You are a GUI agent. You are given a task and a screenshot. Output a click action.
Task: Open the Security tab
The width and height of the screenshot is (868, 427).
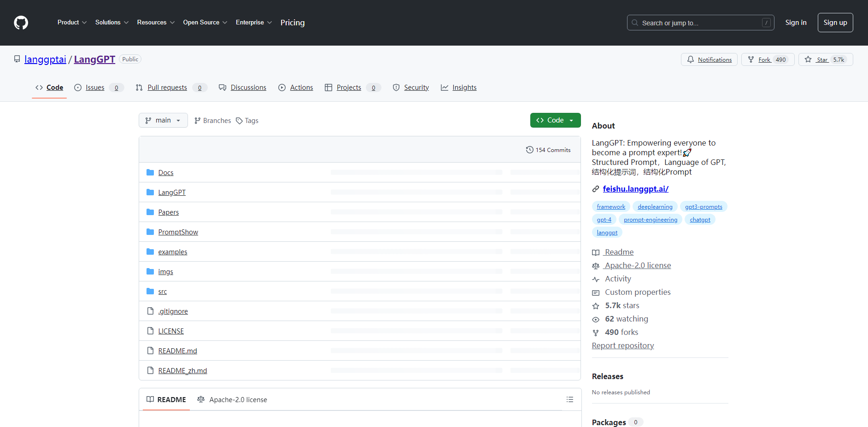coord(411,88)
